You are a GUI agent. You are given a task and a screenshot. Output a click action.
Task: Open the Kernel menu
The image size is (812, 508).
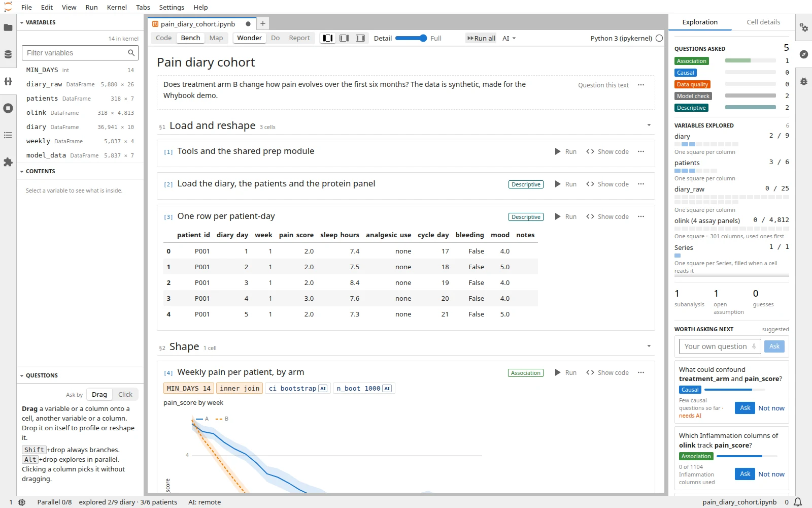point(117,7)
